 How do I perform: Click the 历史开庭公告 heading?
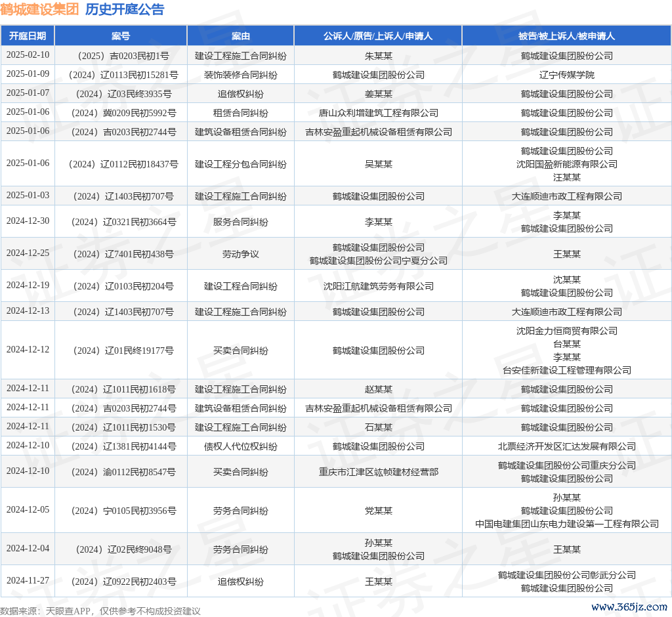[125, 9]
